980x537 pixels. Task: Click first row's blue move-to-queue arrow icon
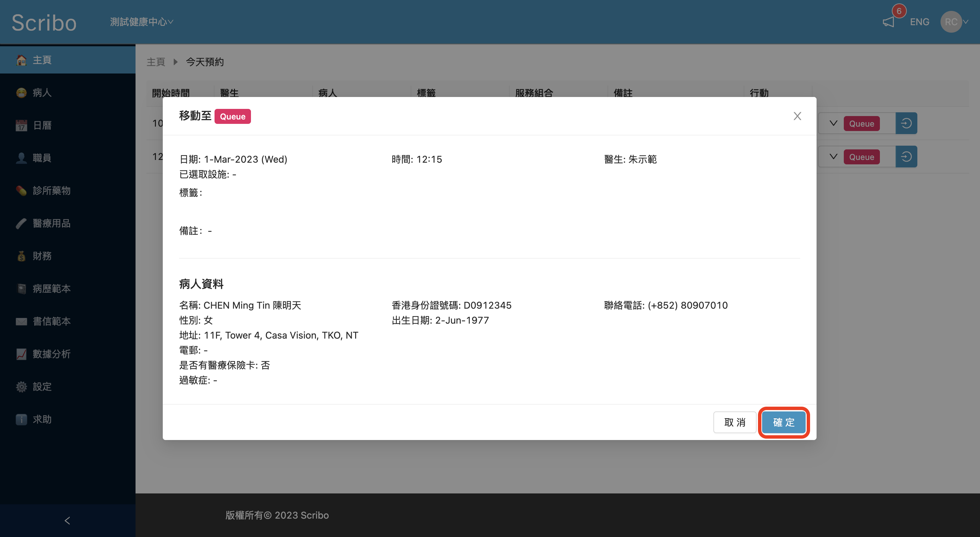[x=906, y=123]
